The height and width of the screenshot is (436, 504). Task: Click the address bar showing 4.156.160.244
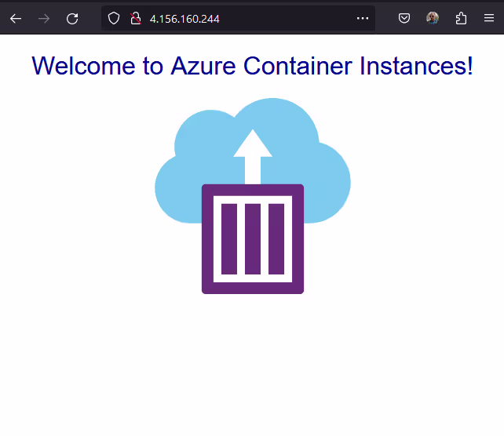click(x=238, y=19)
